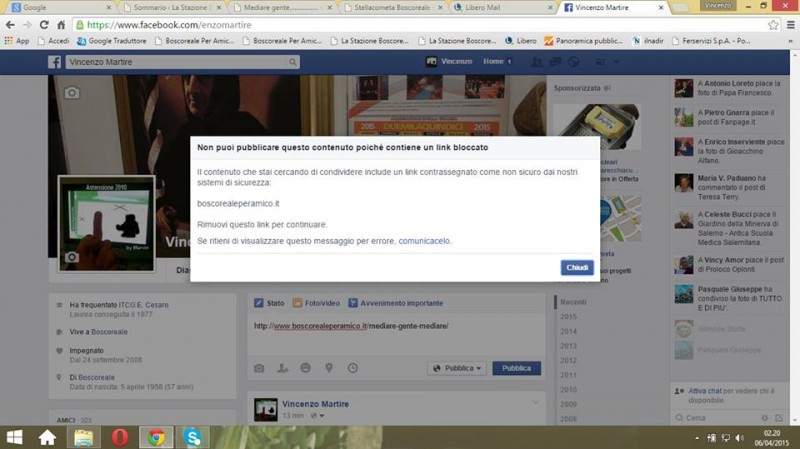Viewport: 800px width, 449px height.
Task: Switch to the Sommario - La Stazione tab
Action: click(171, 8)
